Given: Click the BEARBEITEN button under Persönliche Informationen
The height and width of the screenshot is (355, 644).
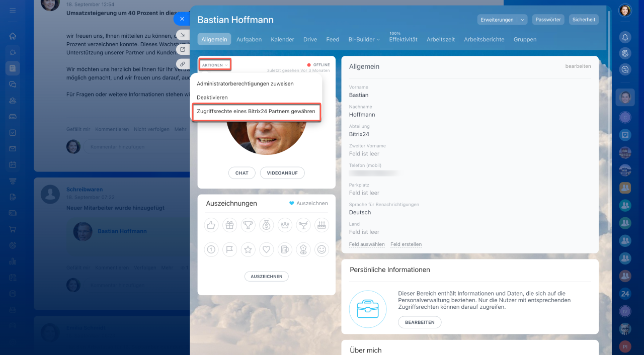Looking at the screenshot, I should pos(420,322).
